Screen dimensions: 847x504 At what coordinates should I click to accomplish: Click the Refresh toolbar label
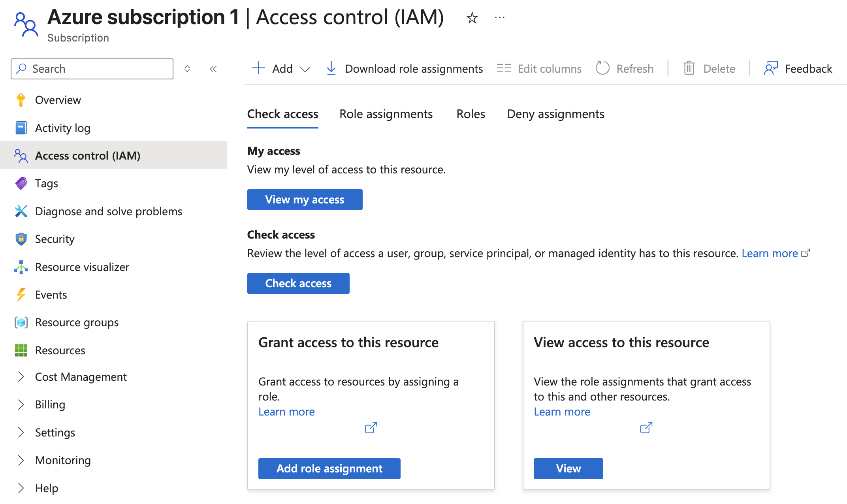(x=635, y=69)
